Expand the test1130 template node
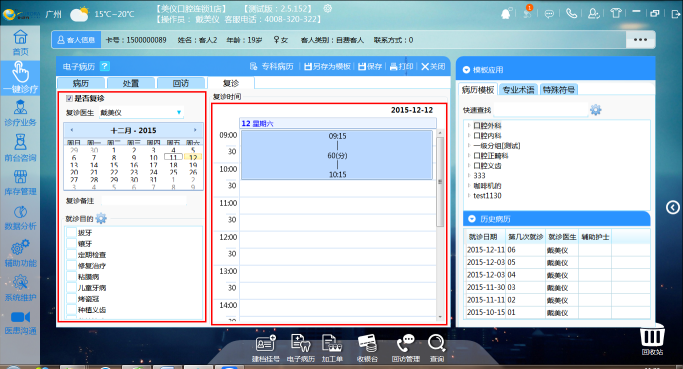 (x=469, y=196)
